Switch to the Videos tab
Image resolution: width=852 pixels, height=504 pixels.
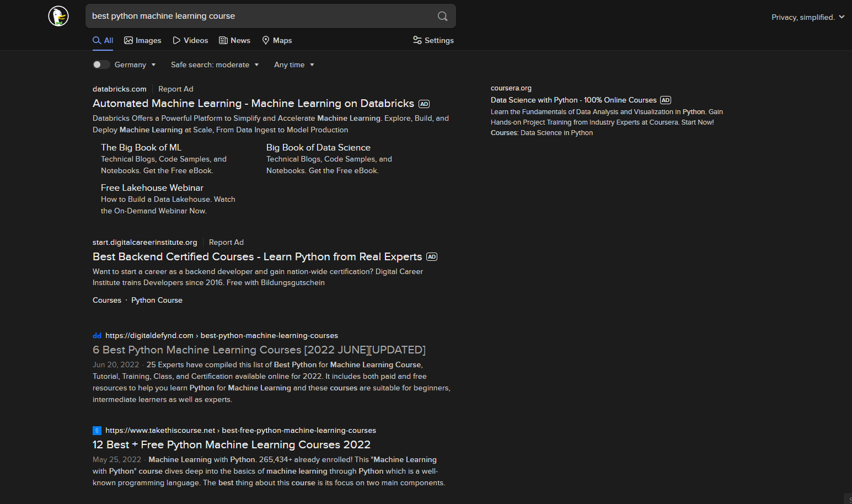click(x=190, y=40)
